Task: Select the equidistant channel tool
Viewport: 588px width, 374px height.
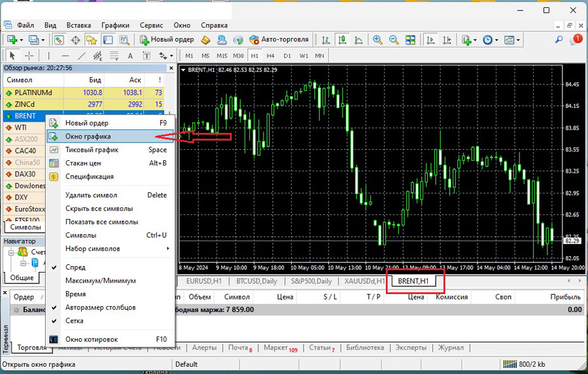Action: 97,56
